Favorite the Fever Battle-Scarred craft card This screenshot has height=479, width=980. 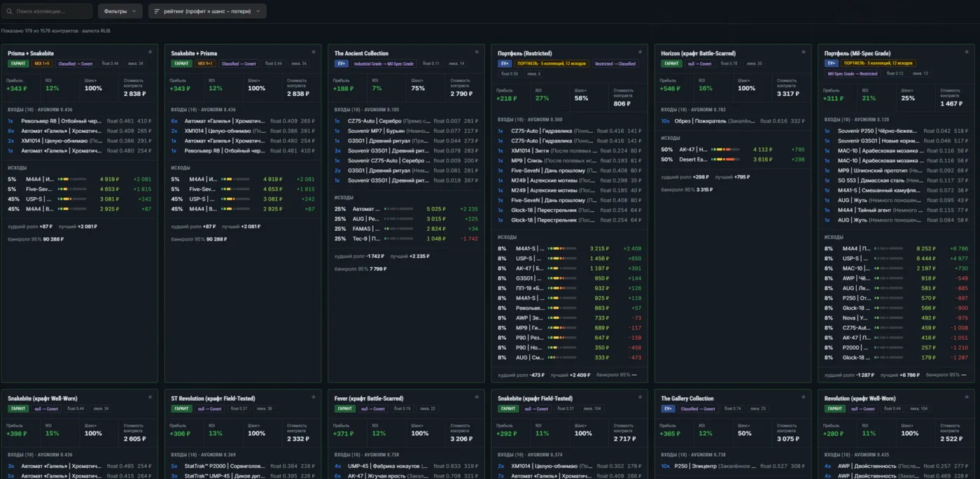coord(477,397)
